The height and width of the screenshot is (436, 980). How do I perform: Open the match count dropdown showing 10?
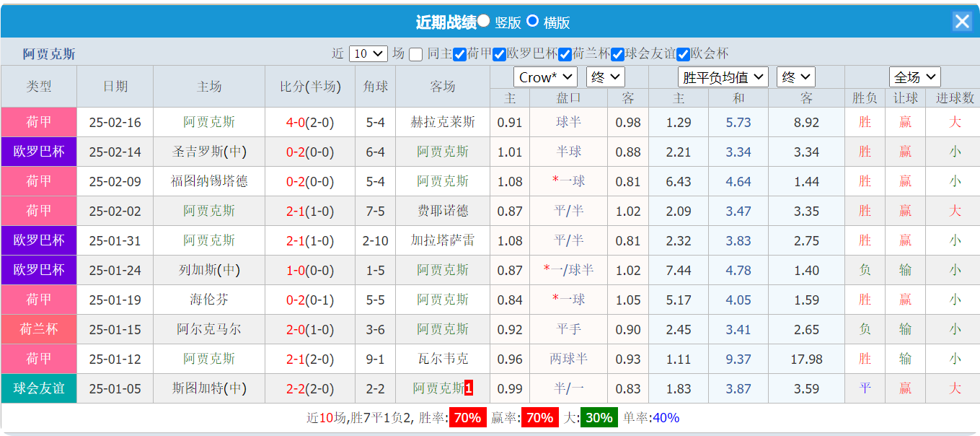pyautogui.click(x=368, y=53)
